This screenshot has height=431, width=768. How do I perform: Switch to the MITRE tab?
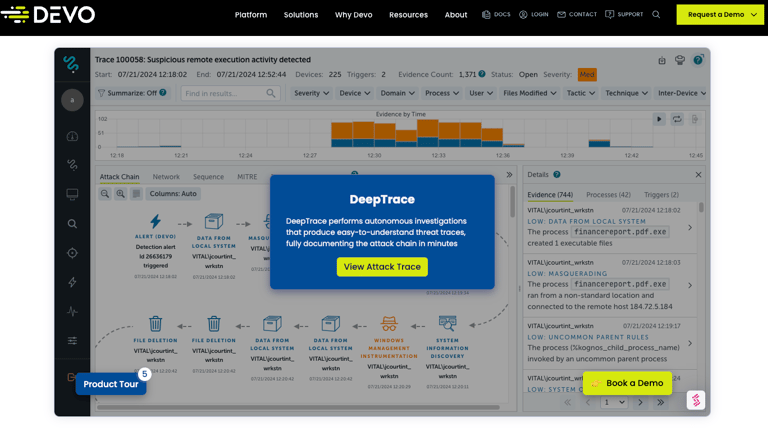[x=247, y=177]
